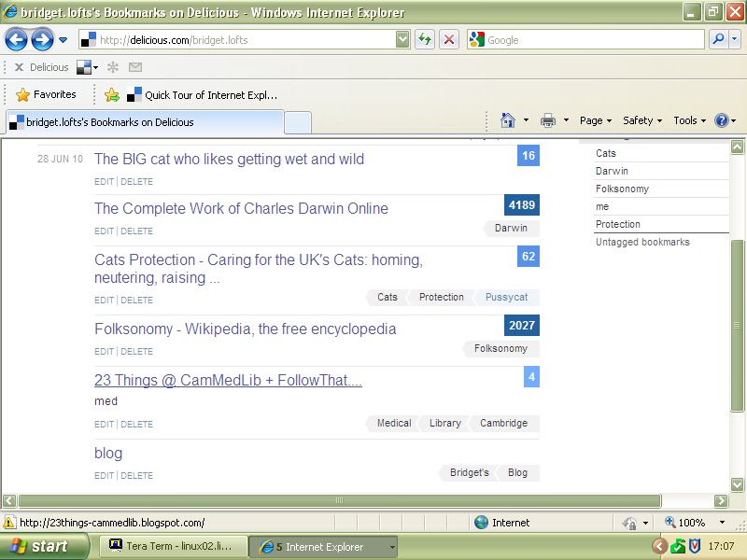Open the Safety menu
747x560 pixels.
pyautogui.click(x=642, y=120)
